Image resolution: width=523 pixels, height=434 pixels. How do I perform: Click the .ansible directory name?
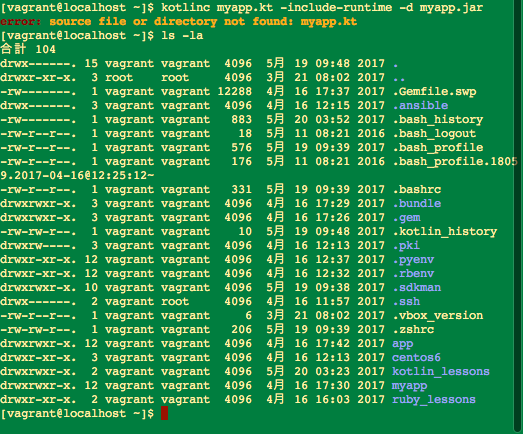[x=420, y=105]
